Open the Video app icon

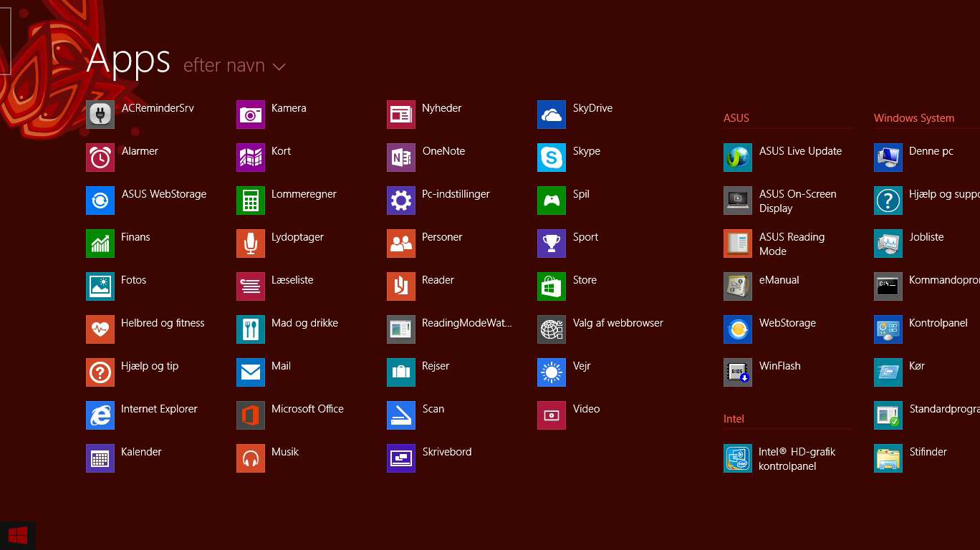pyautogui.click(x=552, y=415)
